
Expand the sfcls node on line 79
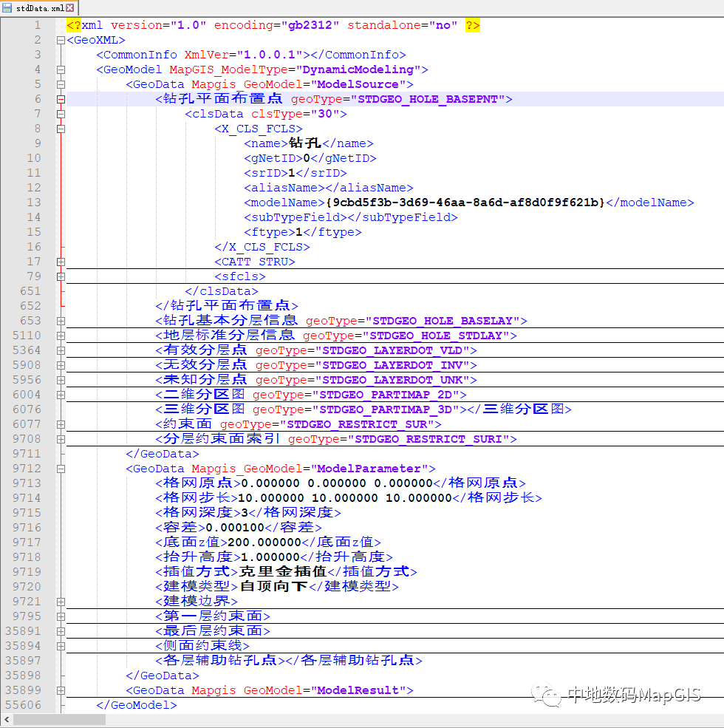pyautogui.click(x=61, y=276)
